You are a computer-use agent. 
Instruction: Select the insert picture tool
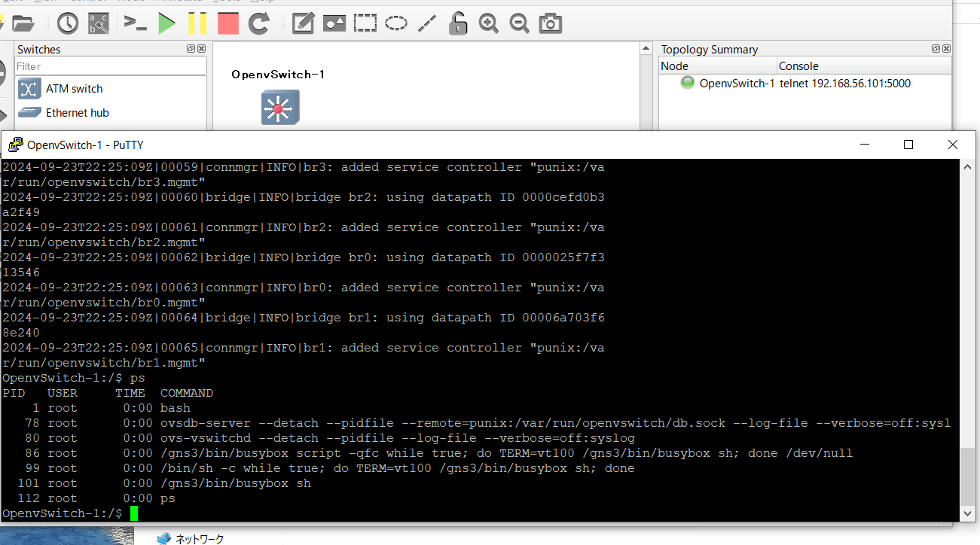click(x=334, y=24)
